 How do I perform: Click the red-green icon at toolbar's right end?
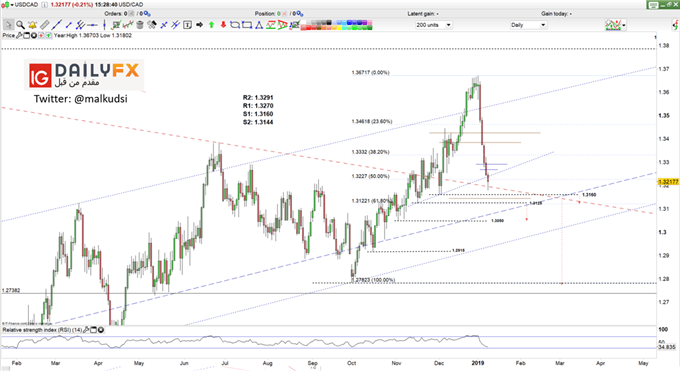675,25
